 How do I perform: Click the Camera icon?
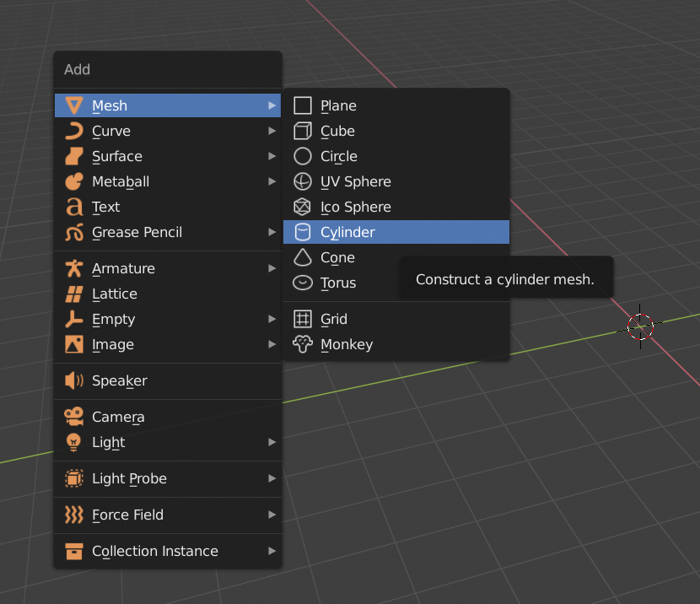(74, 417)
